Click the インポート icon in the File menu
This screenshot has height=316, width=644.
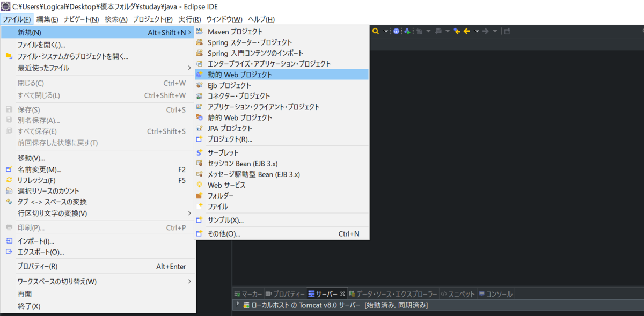9,241
